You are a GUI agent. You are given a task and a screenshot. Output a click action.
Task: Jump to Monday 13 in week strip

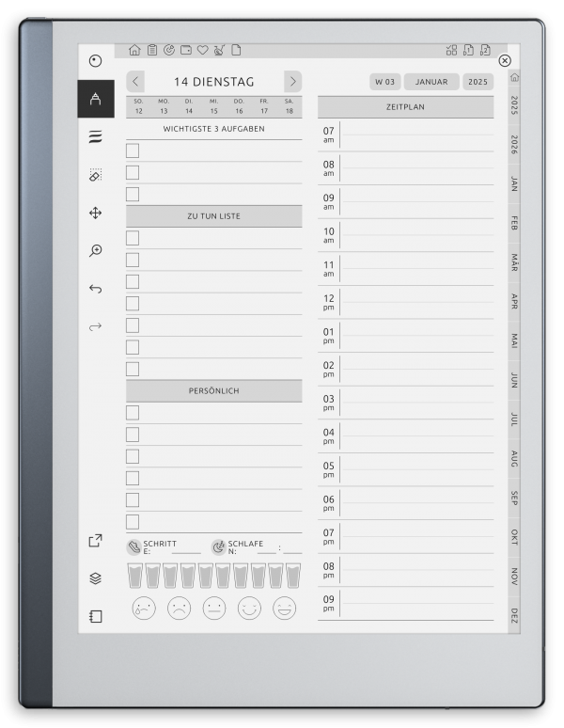click(164, 106)
